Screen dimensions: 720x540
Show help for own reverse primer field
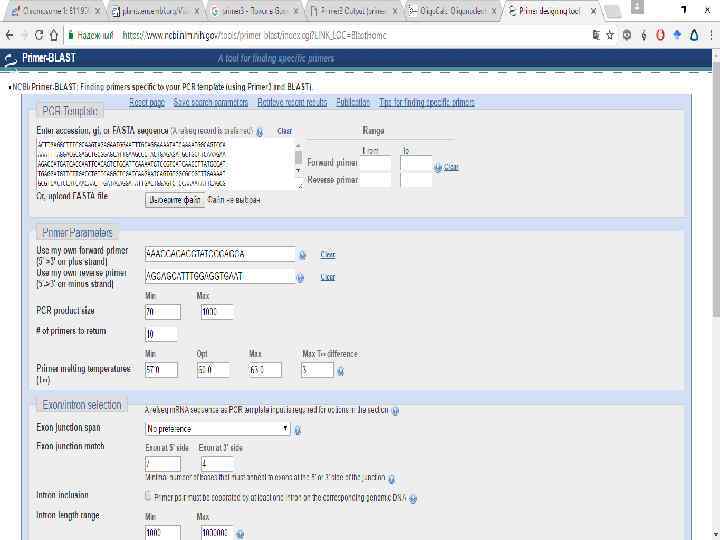pyautogui.click(x=300, y=278)
